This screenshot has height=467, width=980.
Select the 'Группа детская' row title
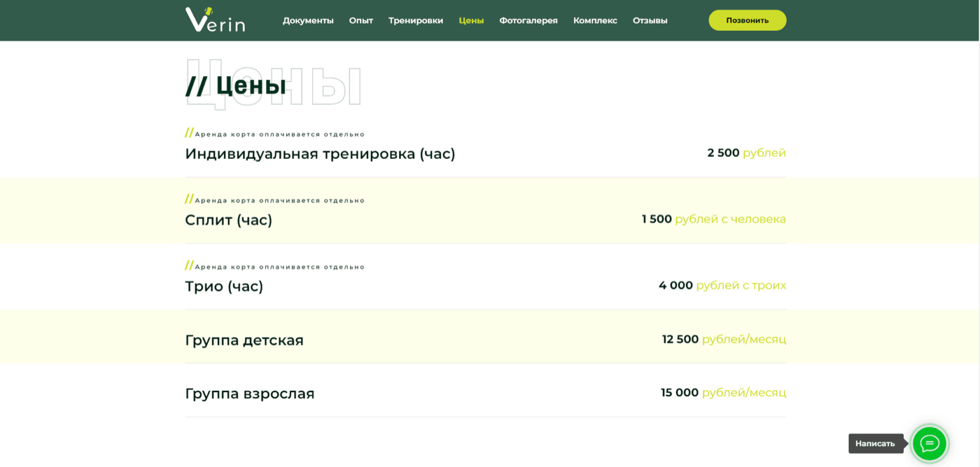244,340
